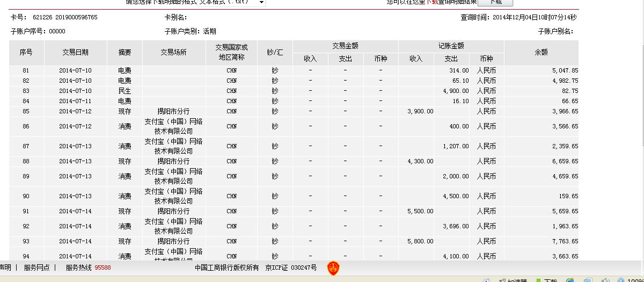The height and width of the screenshot is (282, 644).
Task: Click 收入 subheader under 记账金额
Action: point(416,59)
